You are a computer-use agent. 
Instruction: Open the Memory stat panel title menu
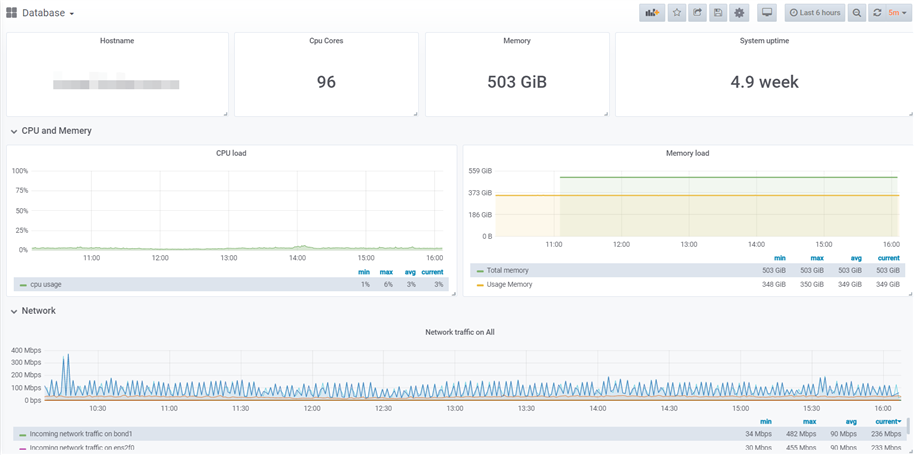click(x=517, y=41)
